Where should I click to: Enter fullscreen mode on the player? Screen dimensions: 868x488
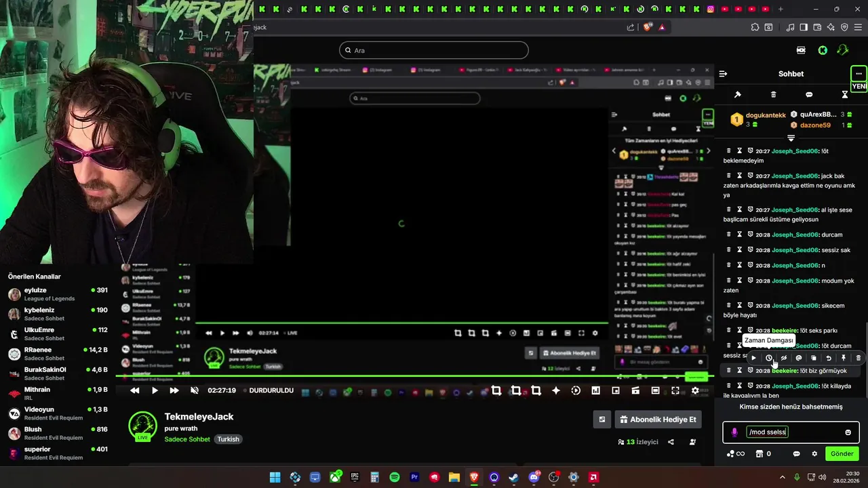point(675,390)
